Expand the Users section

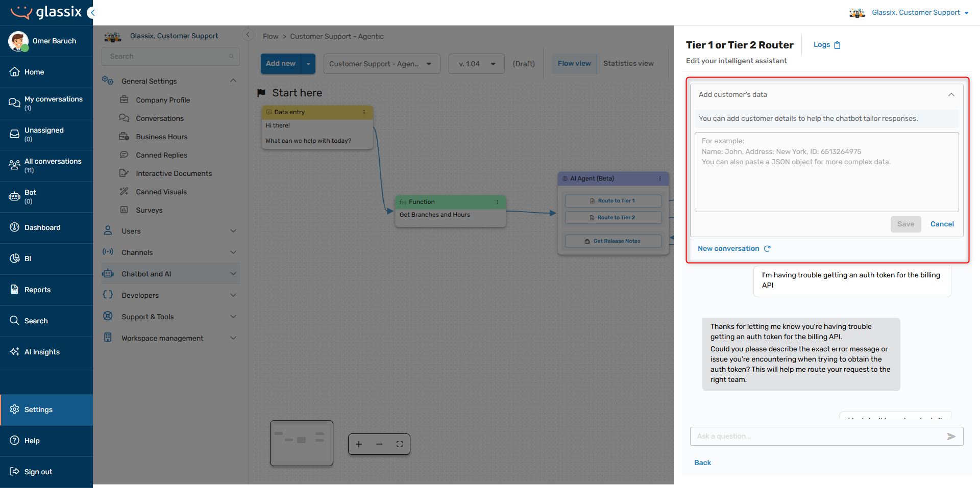pos(233,231)
